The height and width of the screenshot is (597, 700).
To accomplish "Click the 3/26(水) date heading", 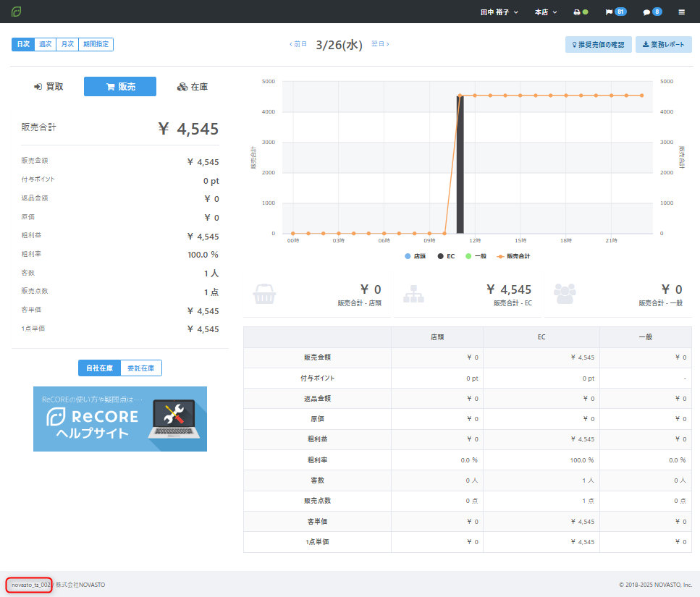I will coord(340,45).
